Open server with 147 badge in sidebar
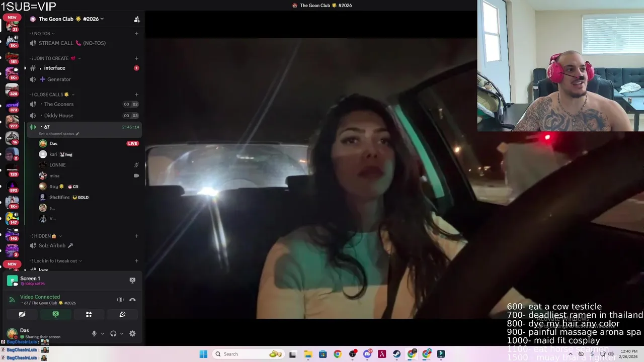The image size is (644, 362). coord(12,218)
